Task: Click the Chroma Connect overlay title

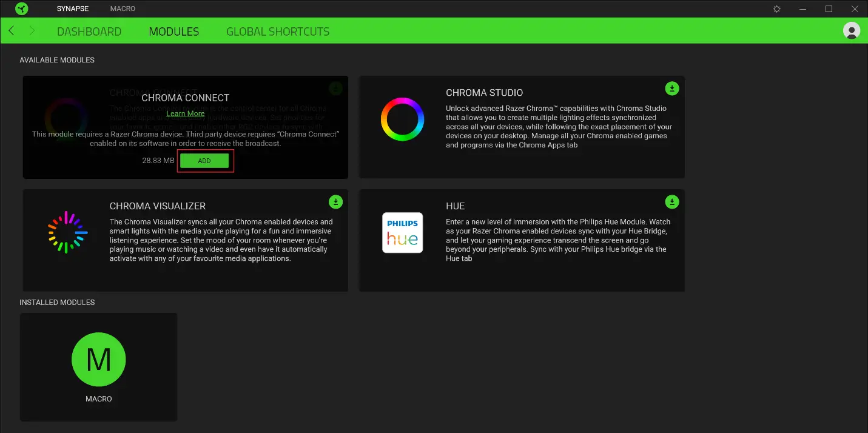Action: click(186, 98)
